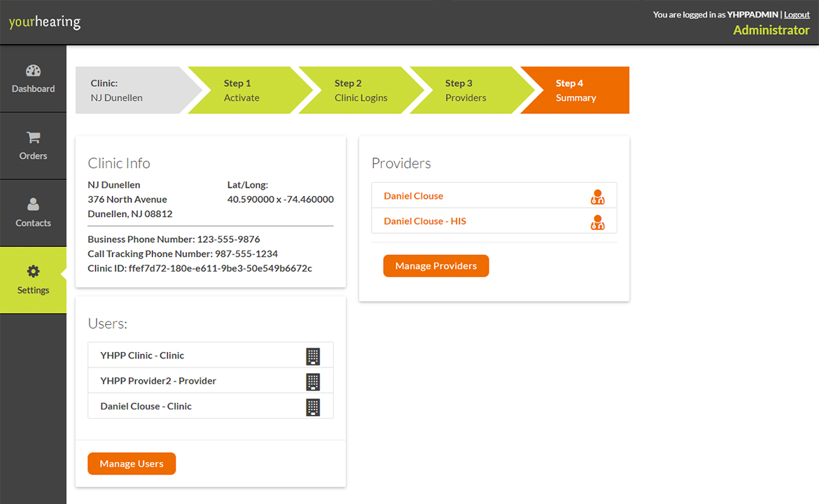The height and width of the screenshot is (504, 819).
Task: Click provider icon beside Daniel Clouse - HIS
Action: (x=598, y=222)
